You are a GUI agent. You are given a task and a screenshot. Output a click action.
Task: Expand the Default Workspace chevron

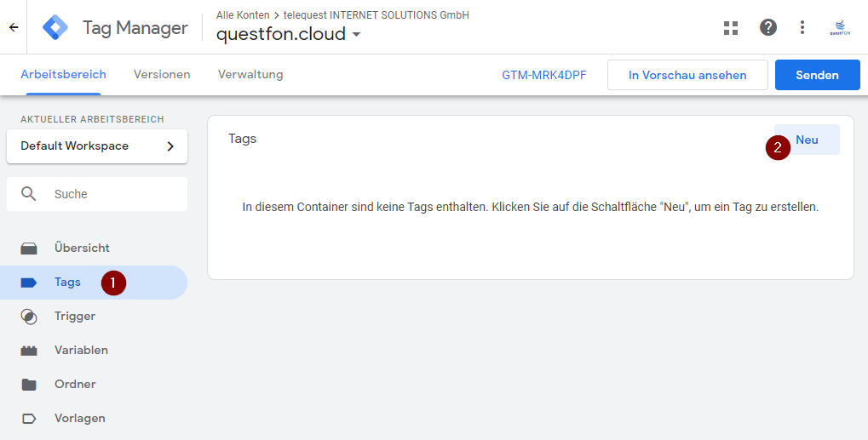[170, 146]
